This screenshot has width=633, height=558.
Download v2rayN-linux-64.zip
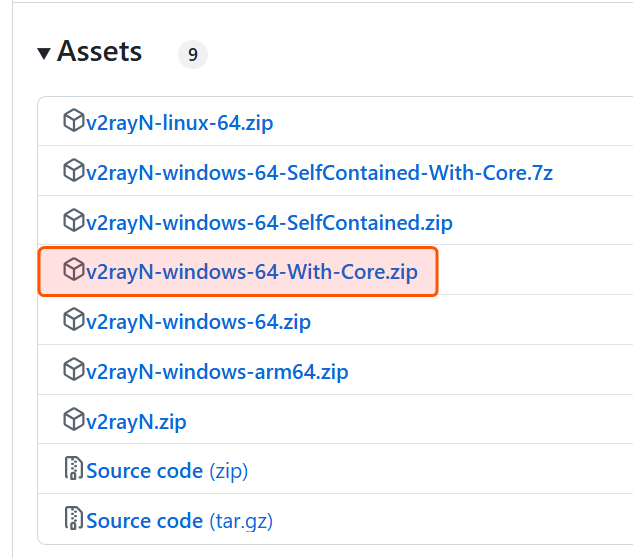179,123
